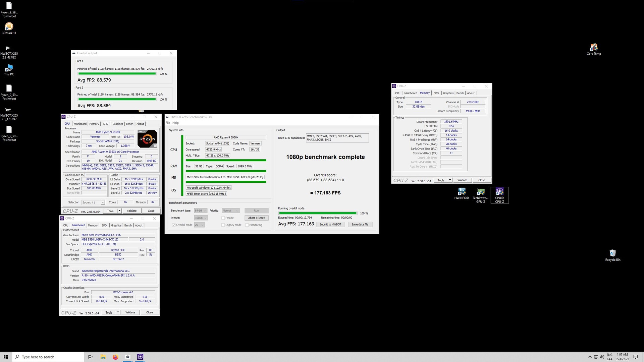The width and height of the screenshot is (644, 362).
Task: Click the Ryzen logo in CPU-Z
Action: tap(147, 139)
